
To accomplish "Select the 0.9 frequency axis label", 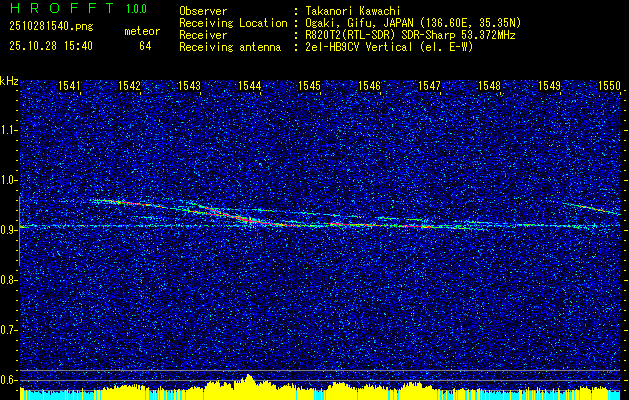I will (x=9, y=230).
